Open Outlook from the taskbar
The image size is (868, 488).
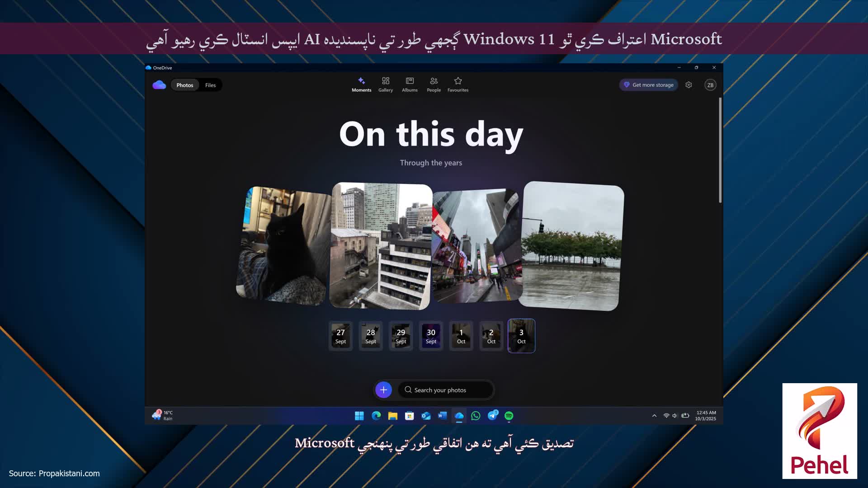click(426, 416)
